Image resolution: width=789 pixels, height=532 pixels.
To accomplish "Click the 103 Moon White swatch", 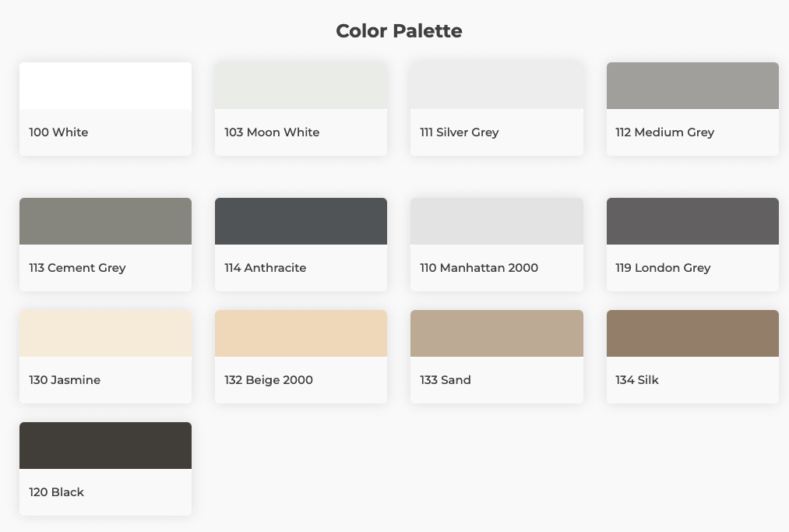I will 301,86.
